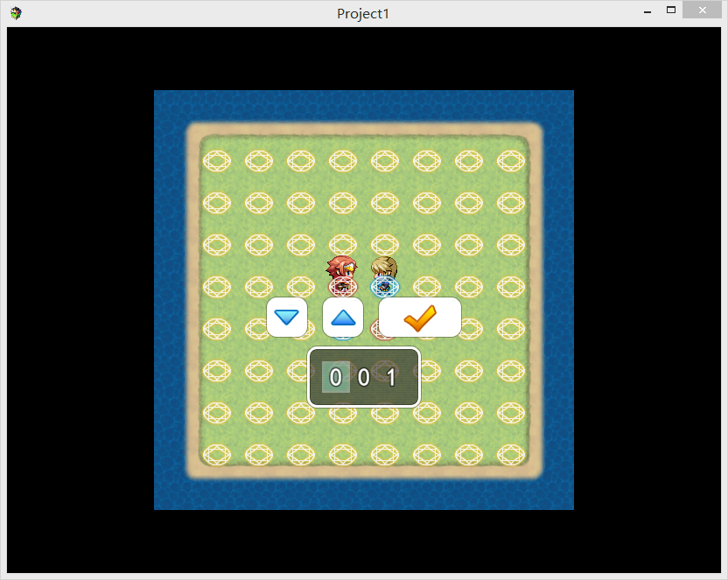The width and height of the screenshot is (728, 580).
Task: Click the blue down arrow button
Action: point(287,317)
